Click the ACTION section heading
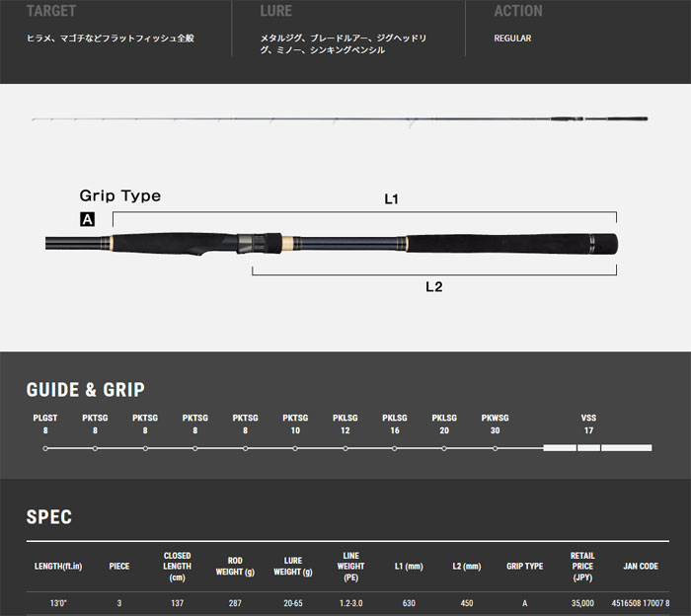 (518, 11)
